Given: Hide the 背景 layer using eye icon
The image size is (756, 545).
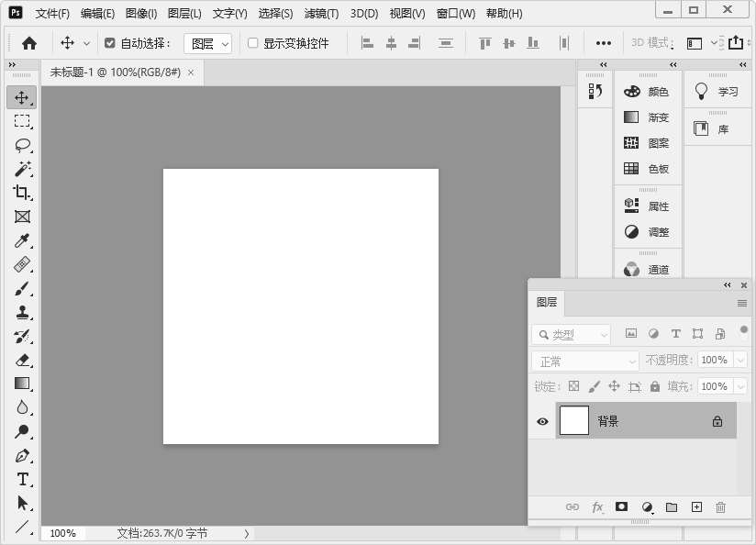Looking at the screenshot, I should click(542, 421).
